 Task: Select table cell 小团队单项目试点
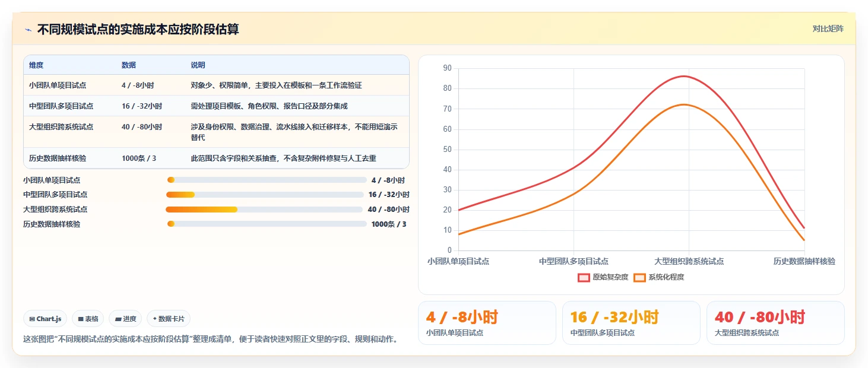pos(58,85)
